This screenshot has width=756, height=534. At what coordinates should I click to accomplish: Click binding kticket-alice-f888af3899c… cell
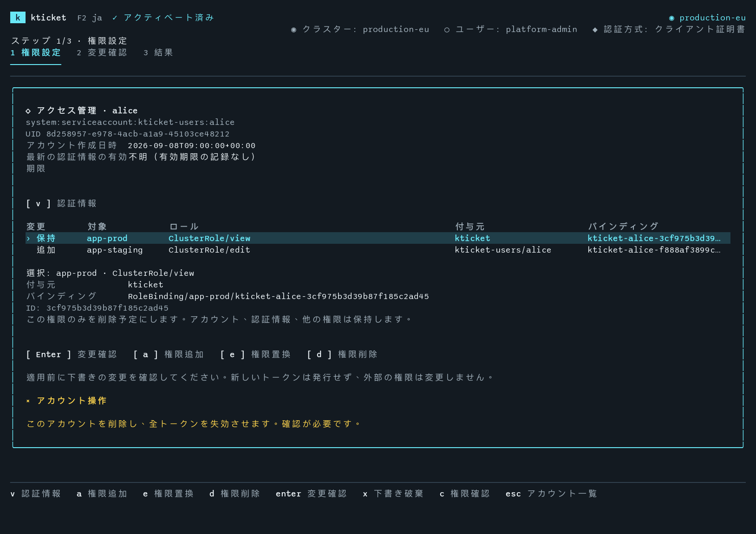pyautogui.click(x=654, y=250)
